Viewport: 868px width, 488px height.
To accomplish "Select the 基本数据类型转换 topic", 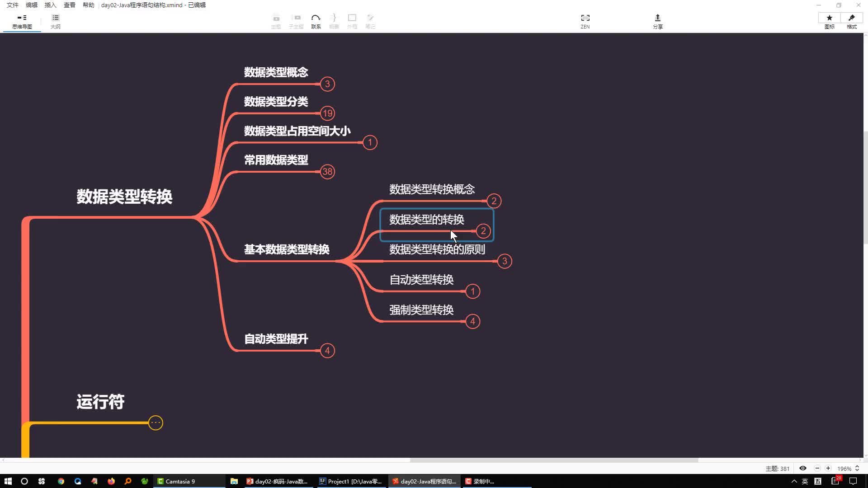I will tap(287, 249).
